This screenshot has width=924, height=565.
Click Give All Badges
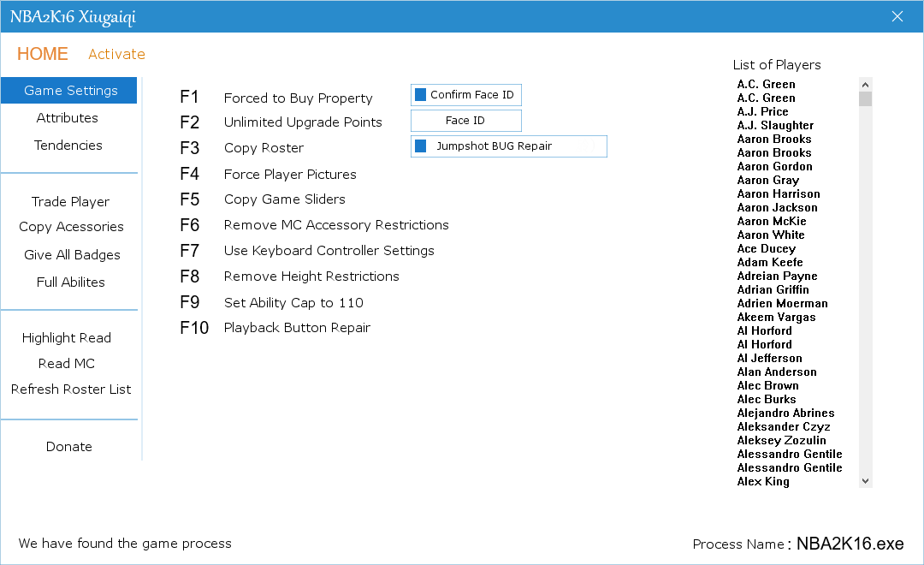point(72,255)
